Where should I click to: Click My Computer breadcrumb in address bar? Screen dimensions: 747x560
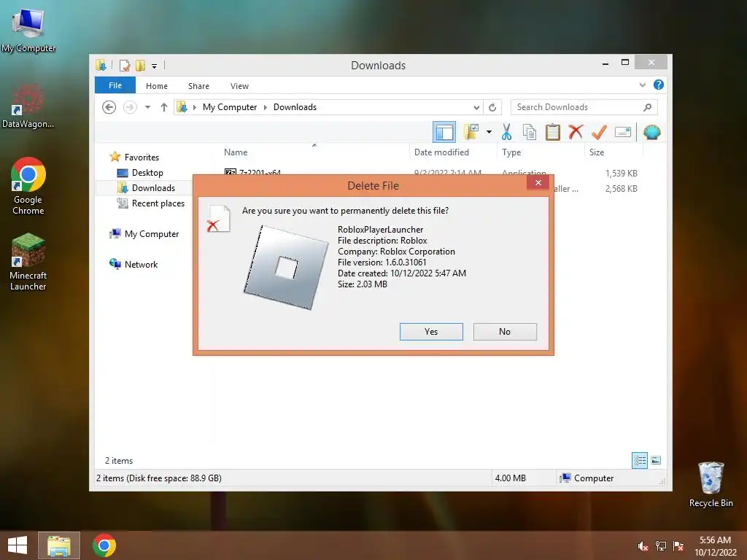pos(230,107)
